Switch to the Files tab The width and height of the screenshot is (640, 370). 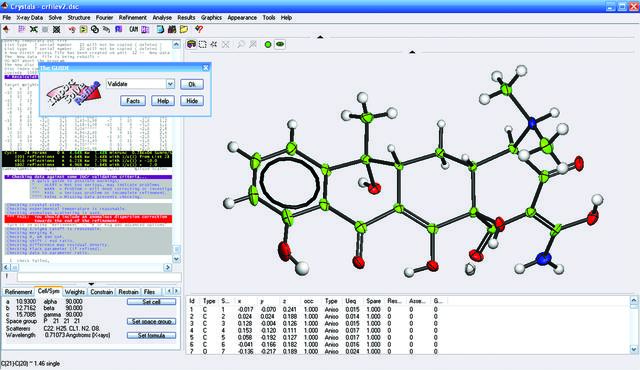pyautogui.click(x=149, y=292)
